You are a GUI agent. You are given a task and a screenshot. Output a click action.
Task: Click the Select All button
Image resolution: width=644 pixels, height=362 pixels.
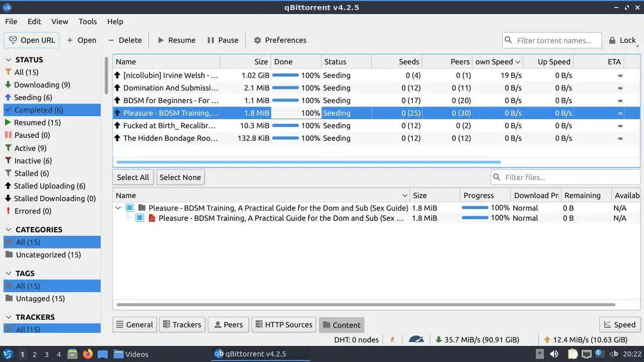coord(133,177)
